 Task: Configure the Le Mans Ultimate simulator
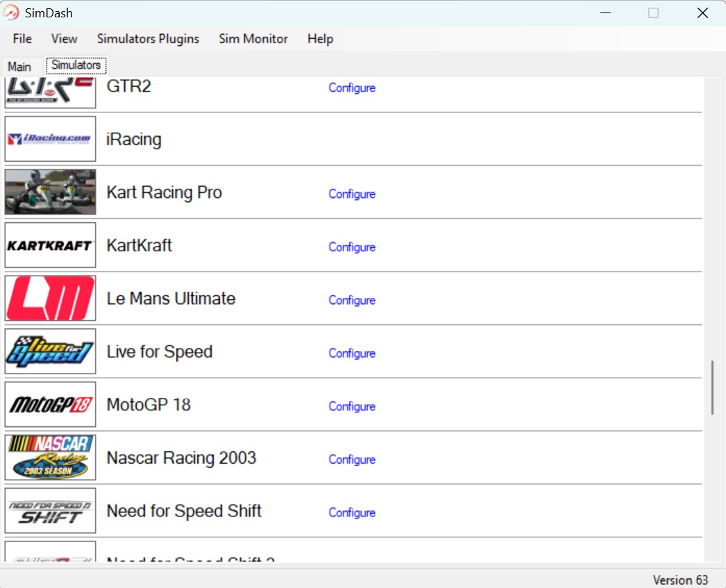(352, 300)
